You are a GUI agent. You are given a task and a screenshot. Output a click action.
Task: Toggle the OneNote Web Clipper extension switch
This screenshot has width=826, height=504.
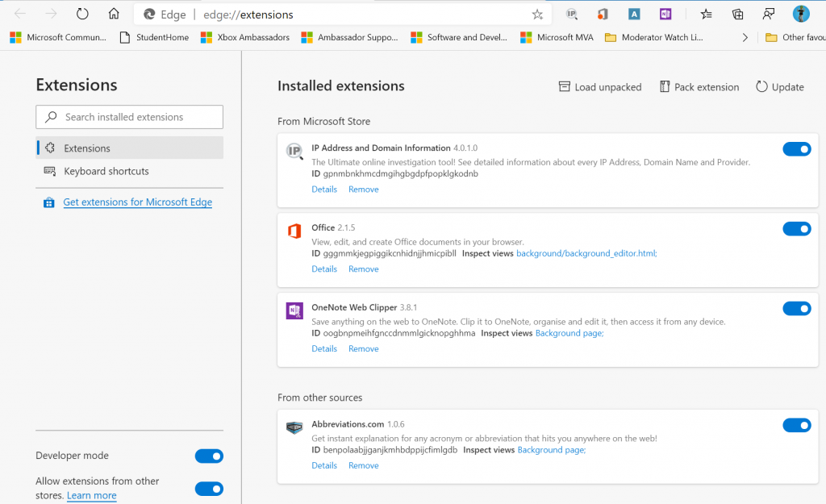pyautogui.click(x=796, y=308)
